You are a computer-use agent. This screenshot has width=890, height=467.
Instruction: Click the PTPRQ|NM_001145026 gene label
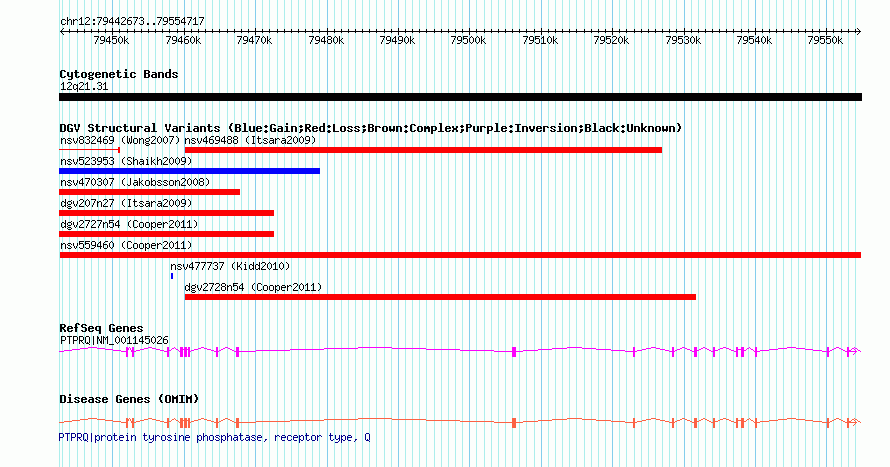114,340
